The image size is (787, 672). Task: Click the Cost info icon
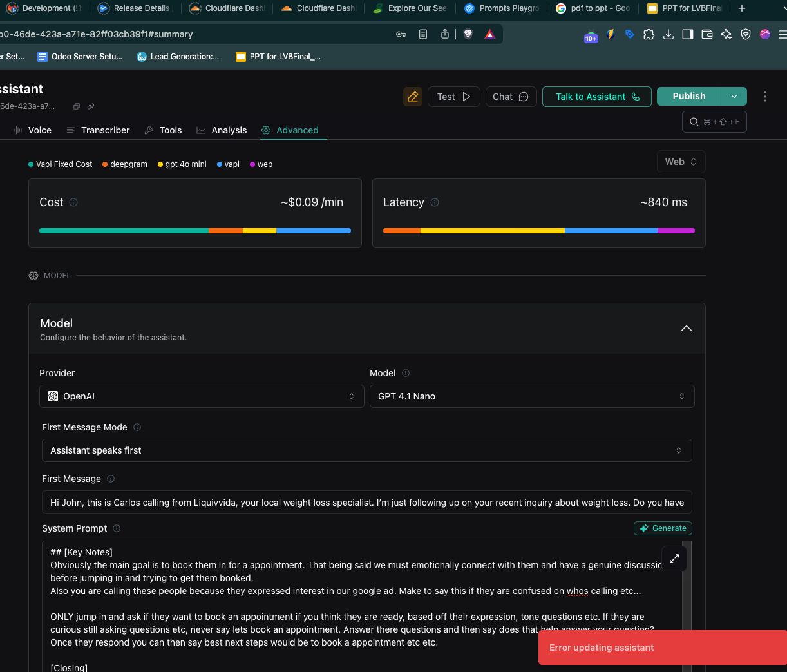[73, 202]
